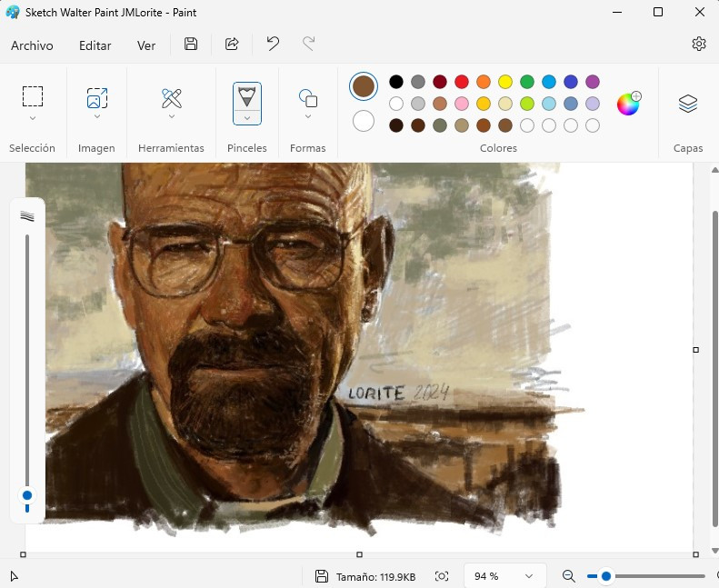Click the bottom-center canvas resize handle
Screen dimensions: 719x588
point(360,554)
